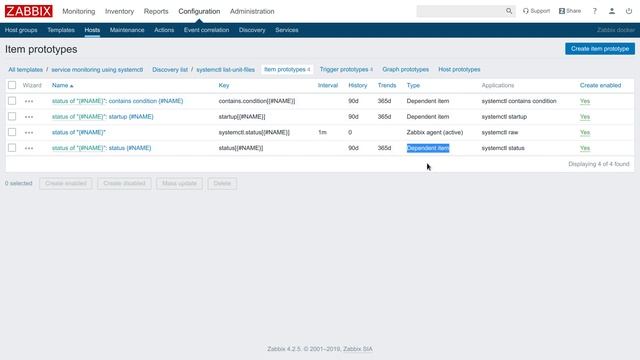Click systemctl.status[{#NAME}] key cell
This screenshot has height=360, width=640.
[254, 132]
